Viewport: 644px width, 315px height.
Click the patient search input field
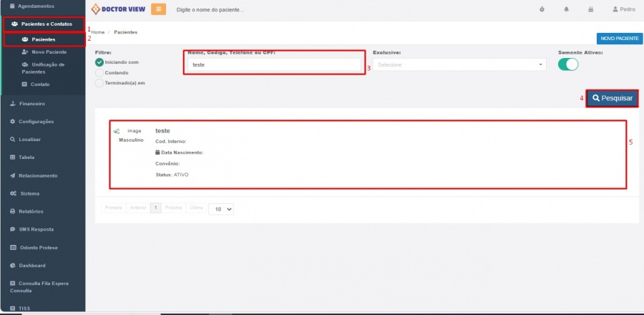point(275,64)
